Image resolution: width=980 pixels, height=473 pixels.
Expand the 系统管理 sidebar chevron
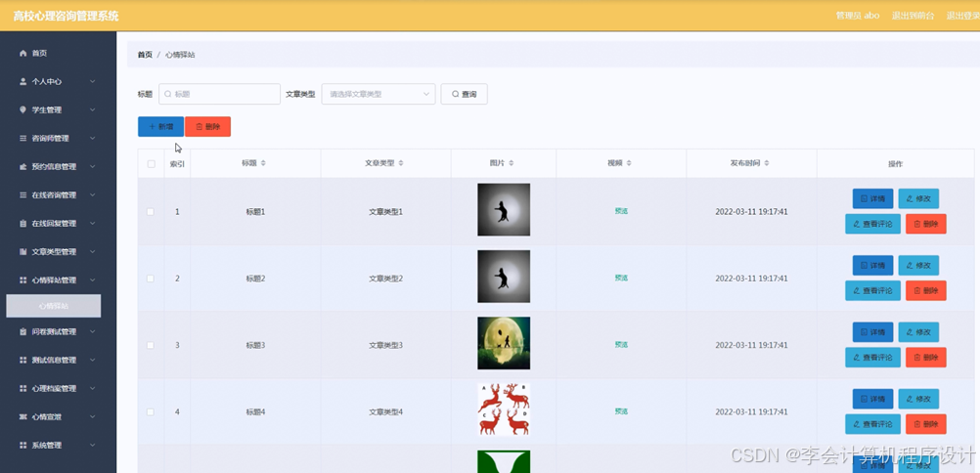(93, 446)
